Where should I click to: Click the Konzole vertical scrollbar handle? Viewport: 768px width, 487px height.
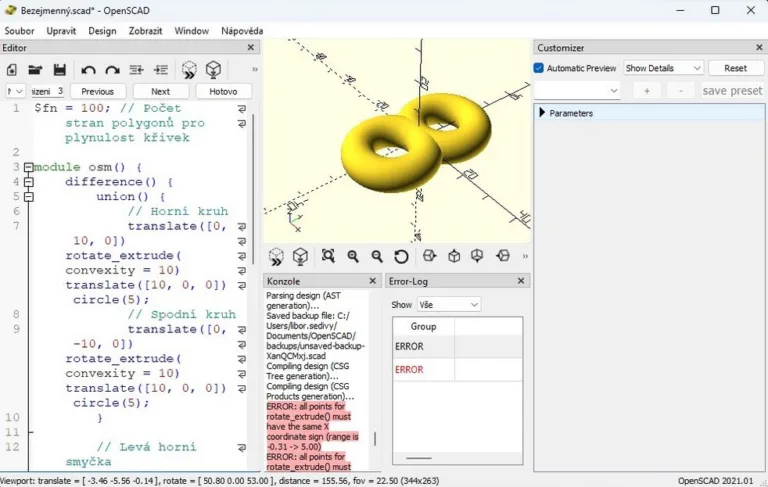click(x=375, y=438)
